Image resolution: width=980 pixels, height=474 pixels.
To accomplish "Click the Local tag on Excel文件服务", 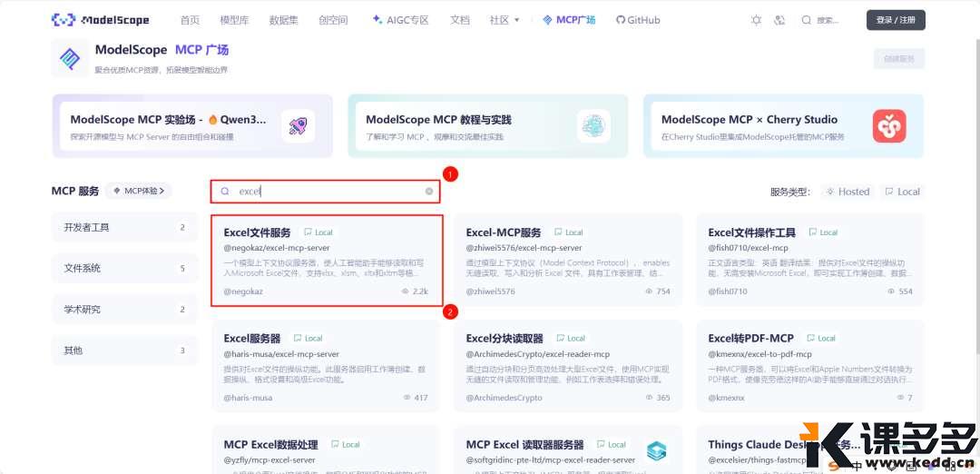I will pos(318,232).
